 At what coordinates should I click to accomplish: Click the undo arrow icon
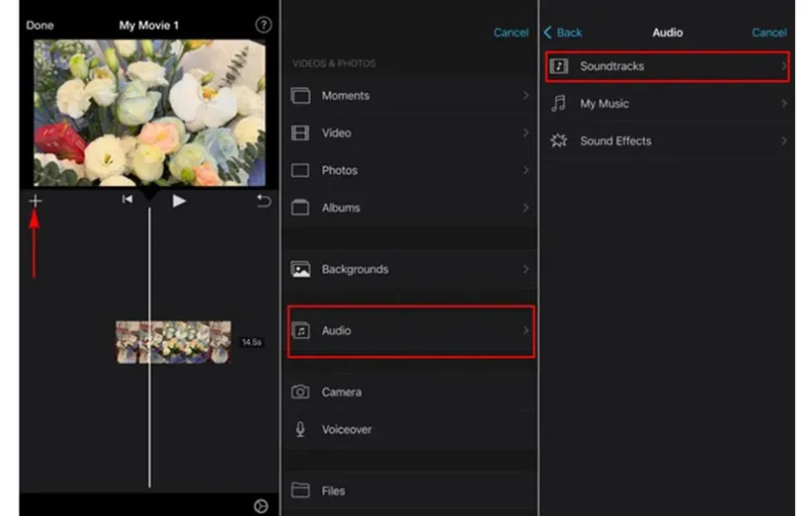(x=263, y=201)
